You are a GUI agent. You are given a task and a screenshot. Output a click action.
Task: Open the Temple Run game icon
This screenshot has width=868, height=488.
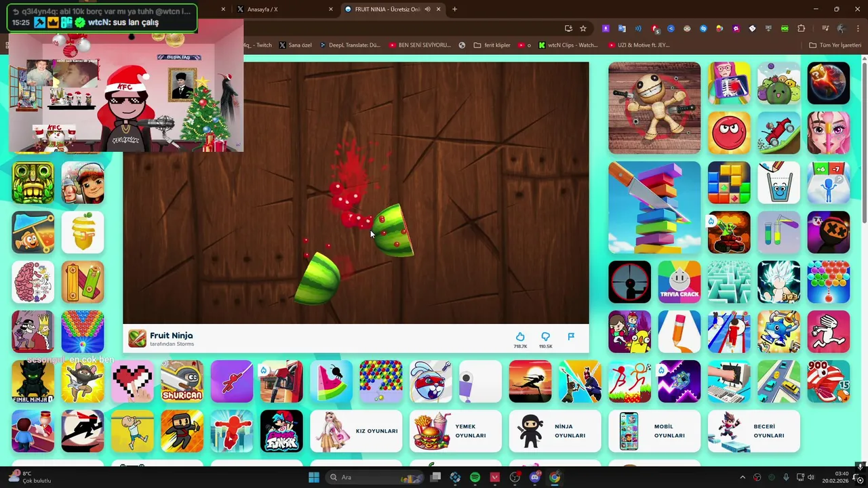tap(33, 182)
